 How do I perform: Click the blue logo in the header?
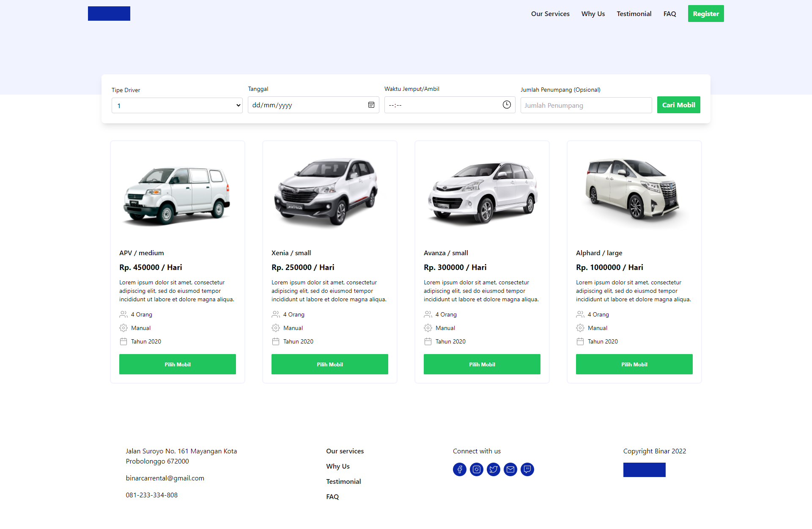(x=109, y=14)
